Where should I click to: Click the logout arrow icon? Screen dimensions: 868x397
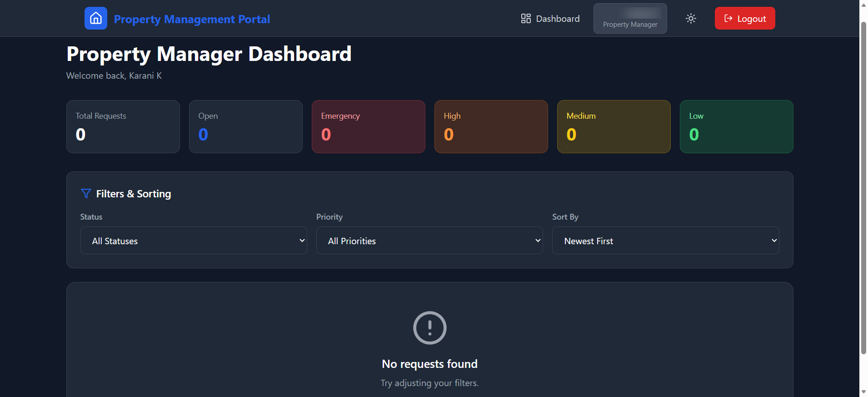point(728,19)
